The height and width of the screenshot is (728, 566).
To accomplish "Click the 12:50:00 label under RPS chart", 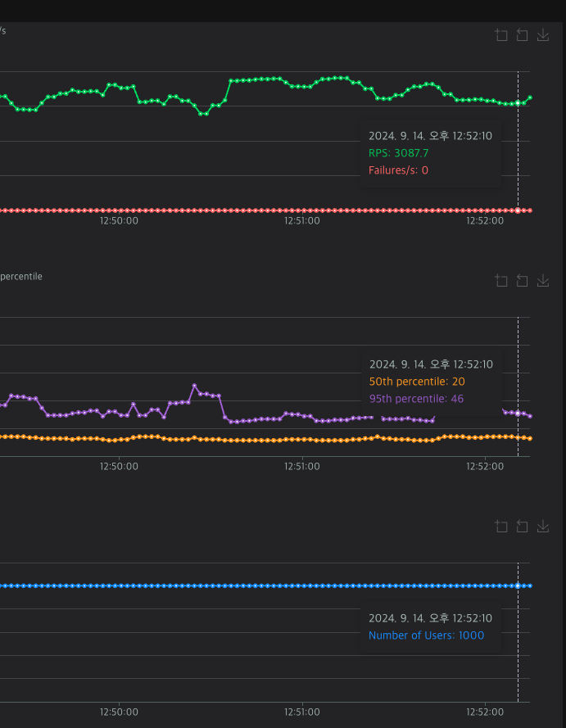I will [119, 221].
